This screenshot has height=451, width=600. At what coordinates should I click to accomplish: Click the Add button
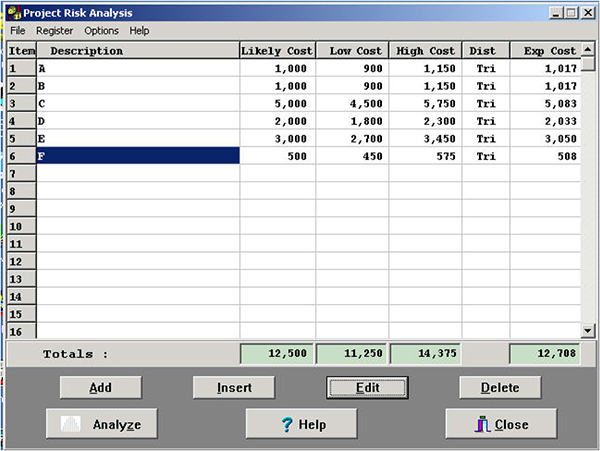coord(101,388)
